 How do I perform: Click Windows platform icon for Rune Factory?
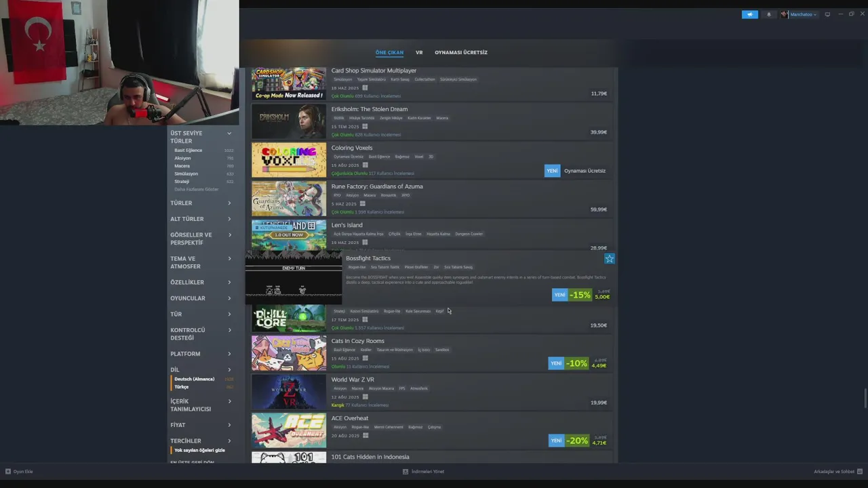(362, 204)
